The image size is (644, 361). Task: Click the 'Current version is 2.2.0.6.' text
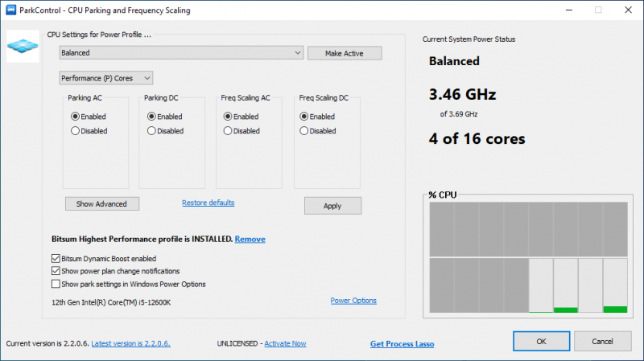tap(47, 344)
